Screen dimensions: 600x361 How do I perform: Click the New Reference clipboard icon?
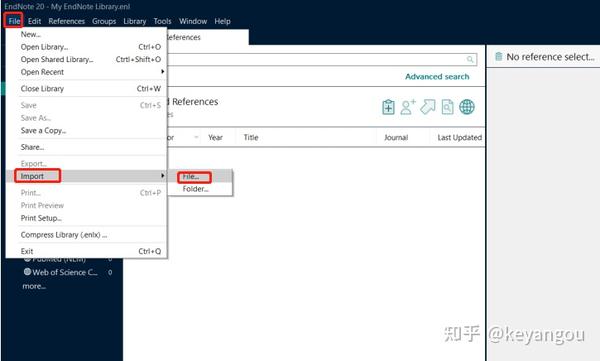tap(388, 107)
